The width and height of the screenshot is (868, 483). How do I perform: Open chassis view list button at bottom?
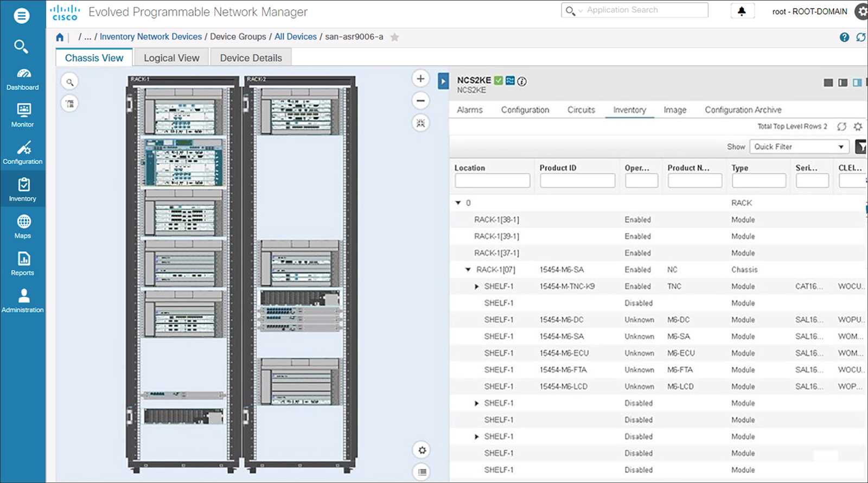422,472
